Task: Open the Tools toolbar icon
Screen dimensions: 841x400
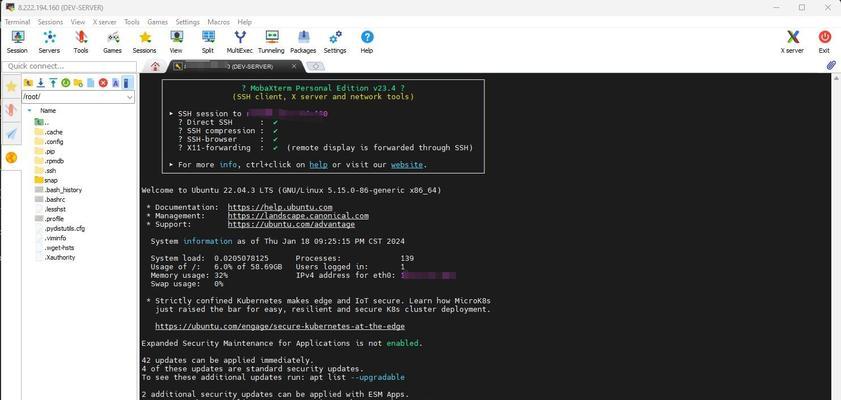Action: [x=81, y=42]
